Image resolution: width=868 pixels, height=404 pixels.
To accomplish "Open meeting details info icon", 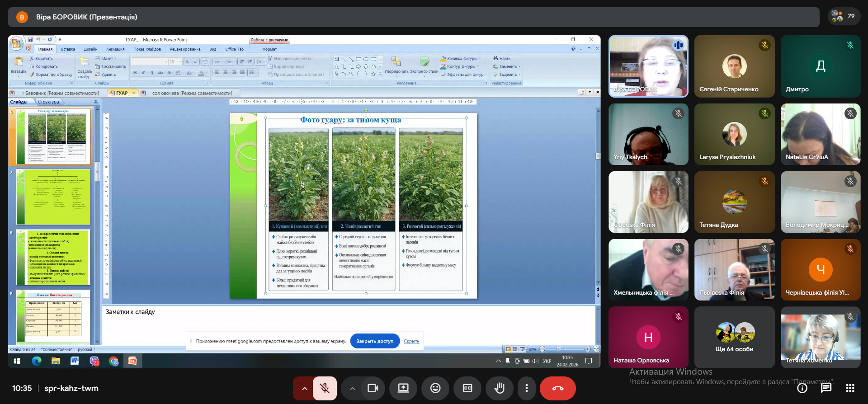I will pos(802,388).
